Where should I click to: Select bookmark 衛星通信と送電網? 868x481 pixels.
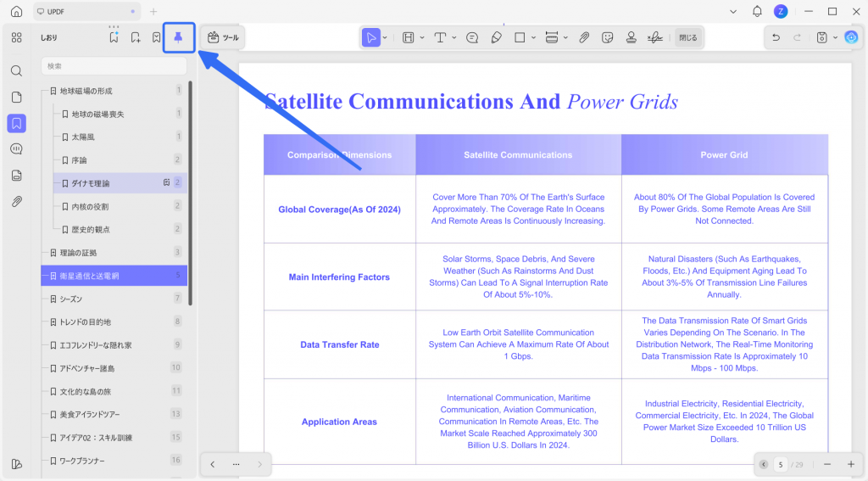114,276
